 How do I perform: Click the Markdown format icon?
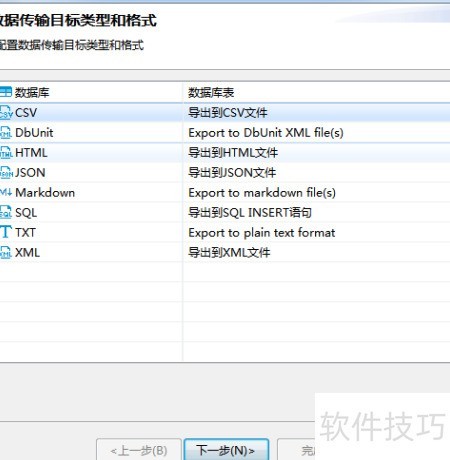6,192
